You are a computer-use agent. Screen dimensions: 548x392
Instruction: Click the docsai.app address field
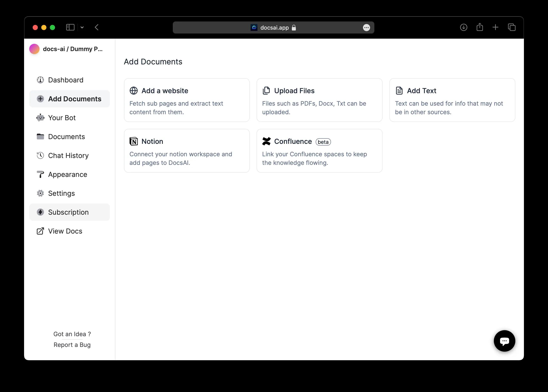coord(274,28)
